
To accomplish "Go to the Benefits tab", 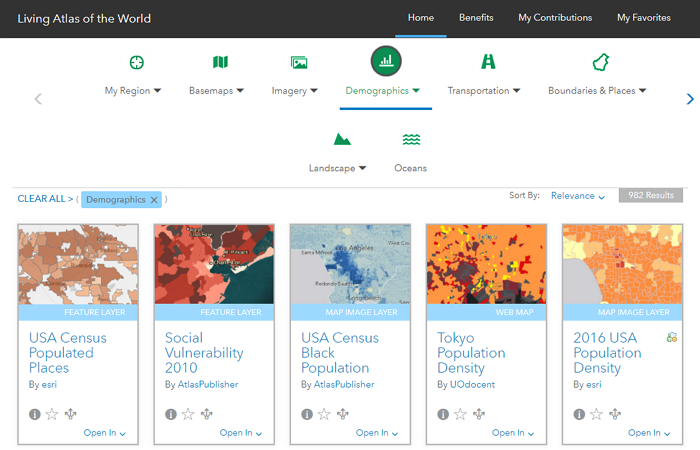I will (476, 17).
